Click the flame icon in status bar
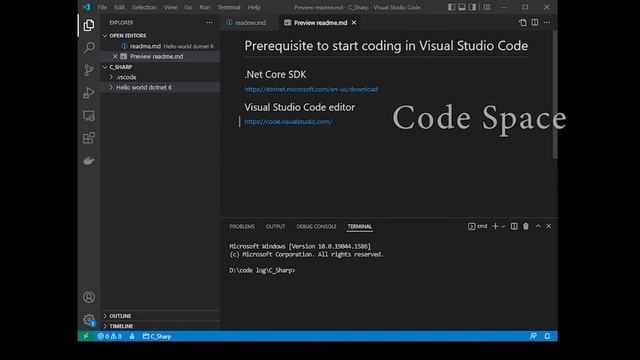 [x=132, y=336]
